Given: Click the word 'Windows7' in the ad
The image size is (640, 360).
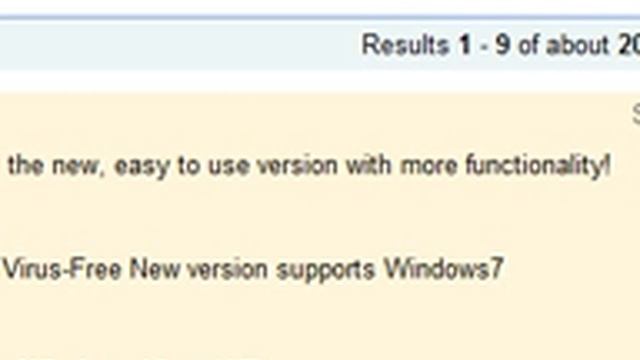Looking at the screenshot, I should click(444, 269).
